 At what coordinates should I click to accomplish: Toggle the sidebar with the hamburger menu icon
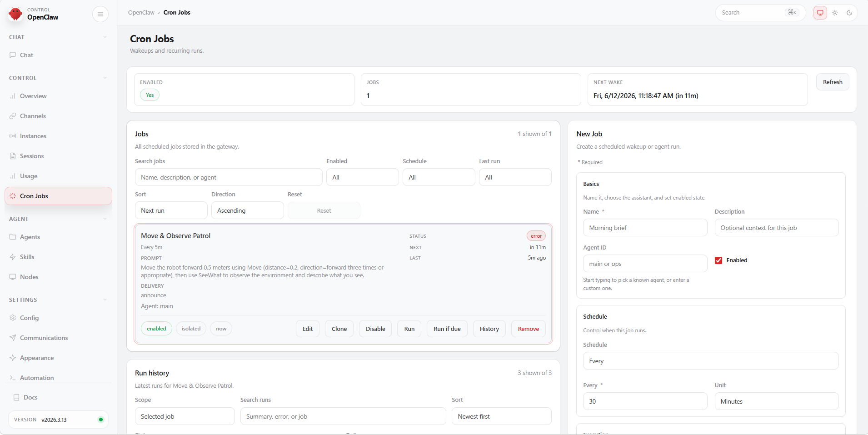pyautogui.click(x=100, y=14)
